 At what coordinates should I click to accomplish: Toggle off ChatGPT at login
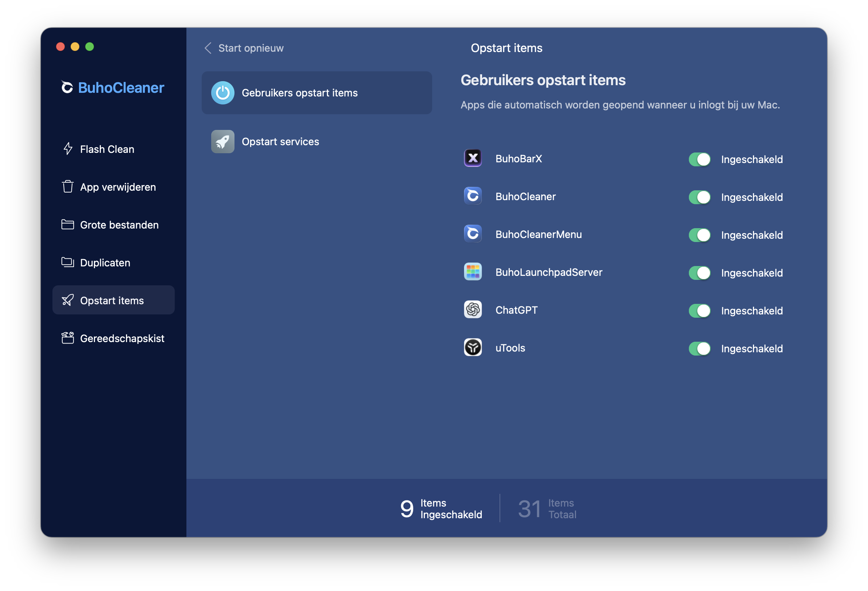coord(699,311)
